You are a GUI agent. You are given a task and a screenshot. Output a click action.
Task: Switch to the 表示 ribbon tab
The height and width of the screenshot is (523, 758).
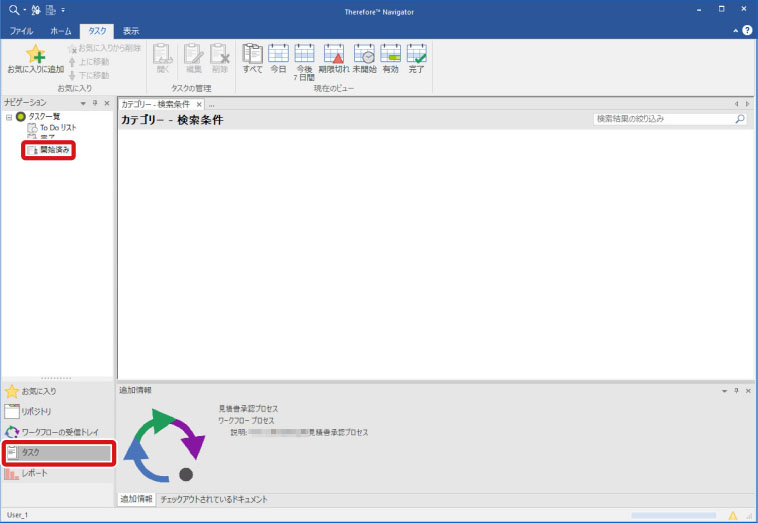[x=131, y=31]
